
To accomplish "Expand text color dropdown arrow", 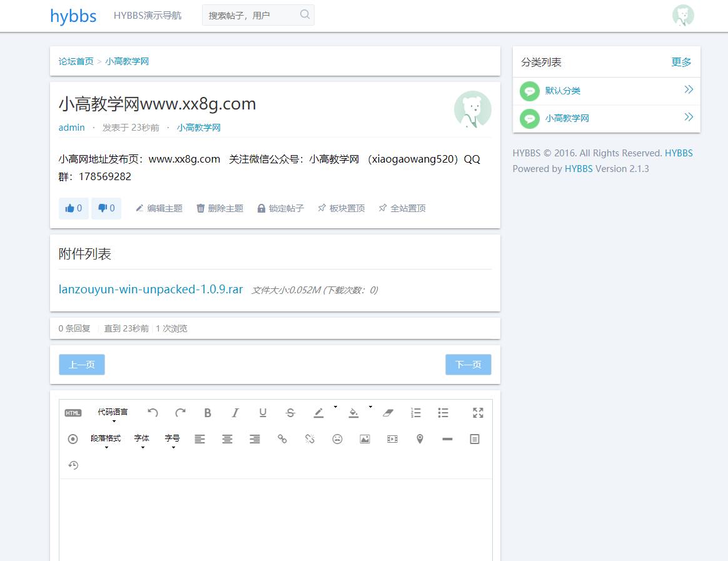I will click(335, 407).
